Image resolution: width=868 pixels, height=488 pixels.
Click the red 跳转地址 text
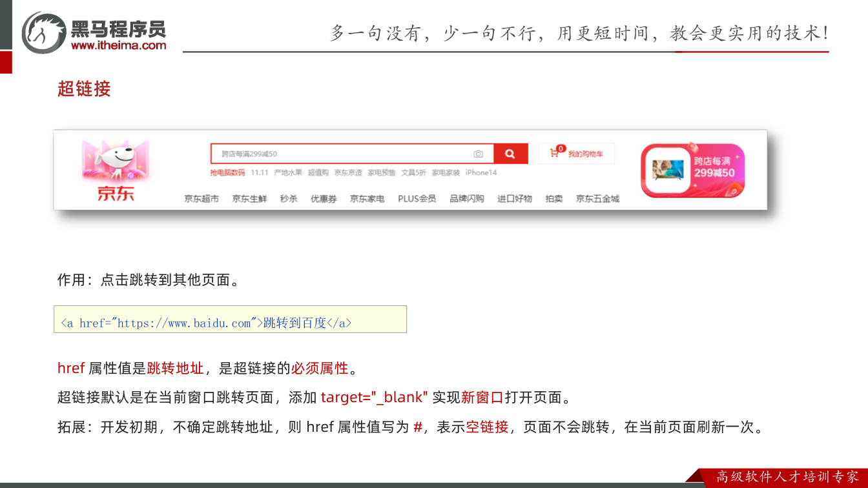pos(176,369)
